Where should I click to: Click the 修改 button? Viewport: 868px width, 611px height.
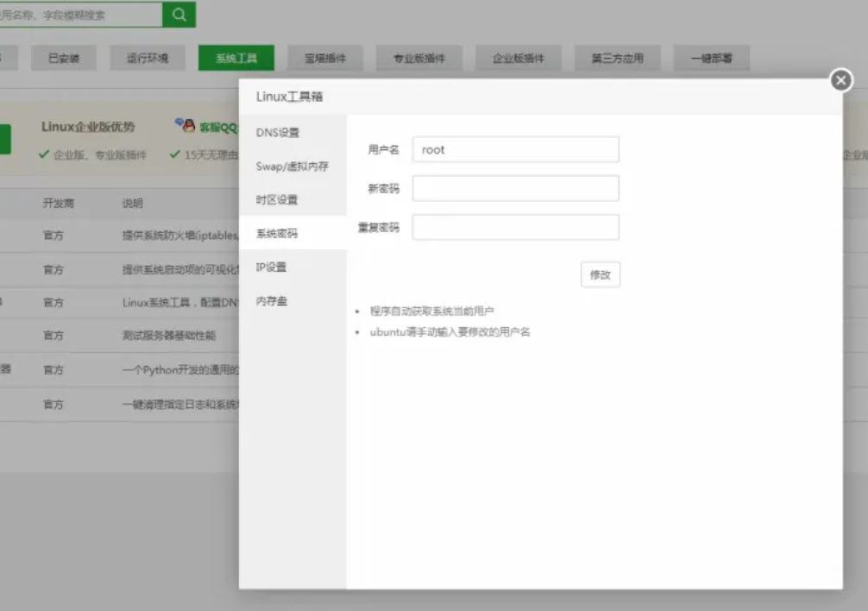pyautogui.click(x=600, y=274)
